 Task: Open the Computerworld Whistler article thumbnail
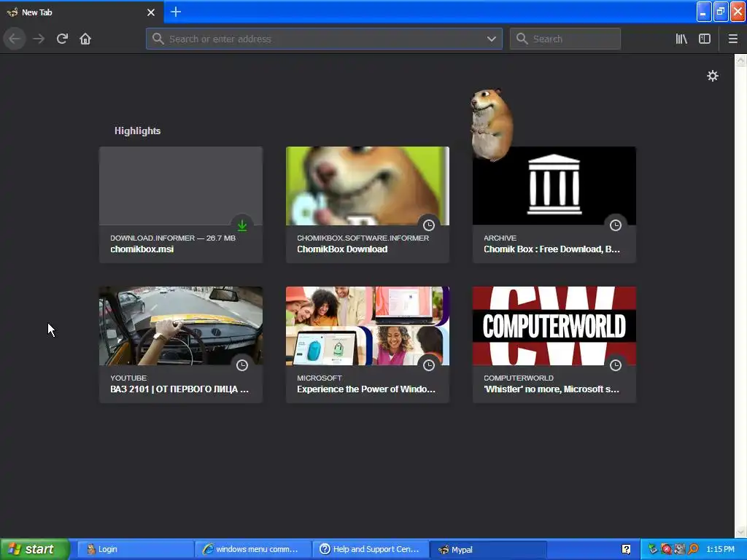(554, 326)
